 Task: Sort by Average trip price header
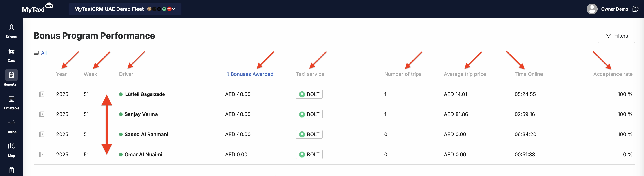465,74
